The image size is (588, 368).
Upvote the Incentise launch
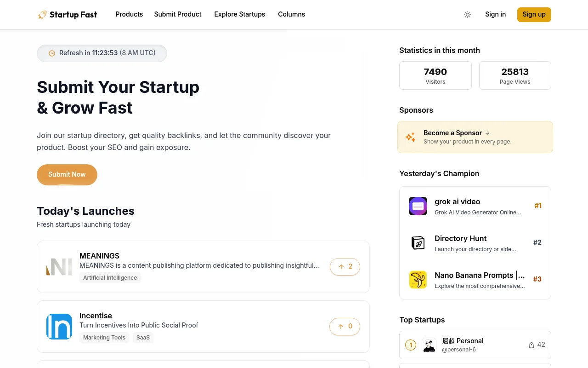pos(345,326)
